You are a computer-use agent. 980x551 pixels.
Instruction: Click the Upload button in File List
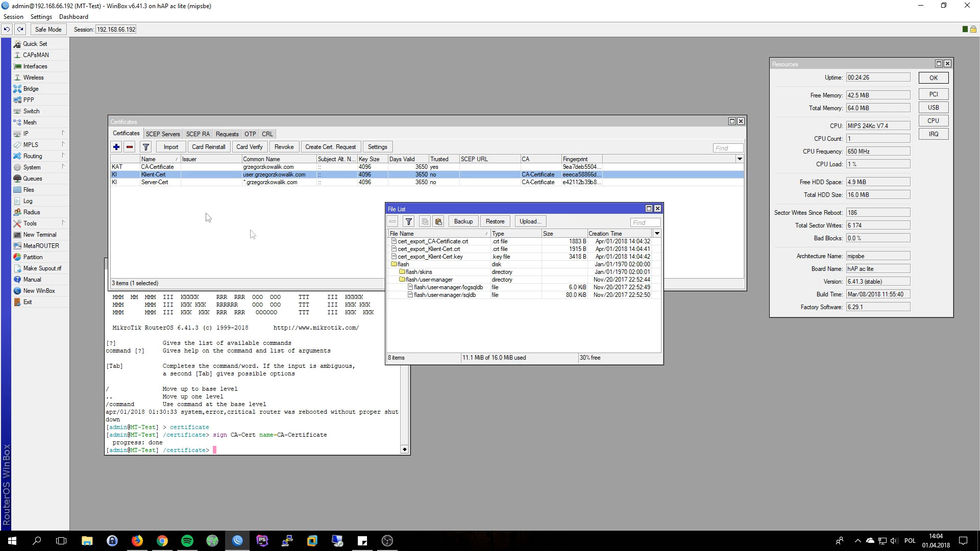tap(529, 221)
